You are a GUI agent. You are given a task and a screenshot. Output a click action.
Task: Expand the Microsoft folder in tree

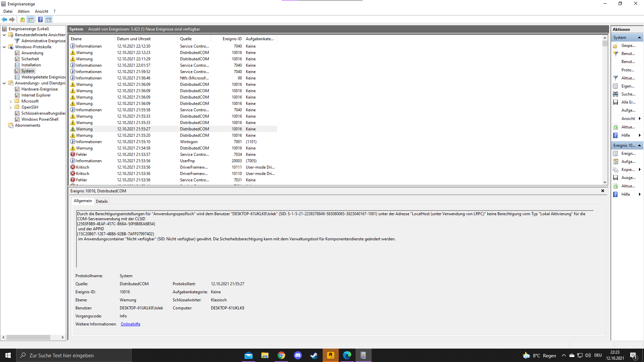pos(10,101)
